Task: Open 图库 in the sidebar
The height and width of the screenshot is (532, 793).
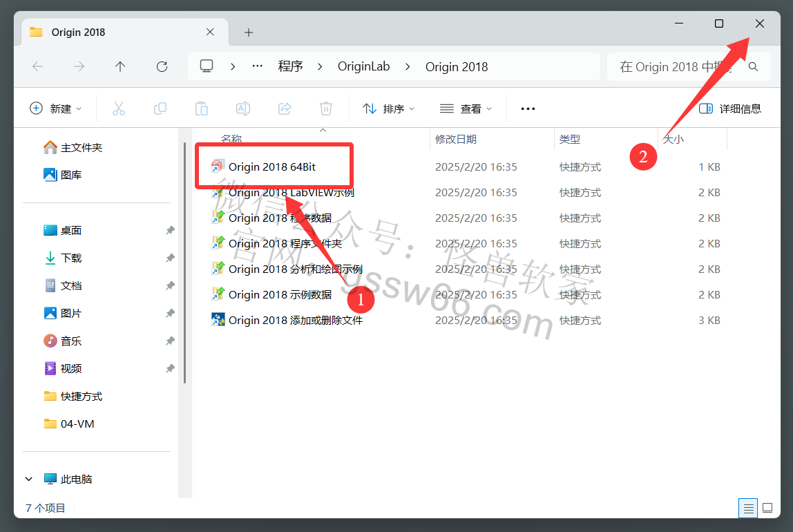Action: [63, 175]
